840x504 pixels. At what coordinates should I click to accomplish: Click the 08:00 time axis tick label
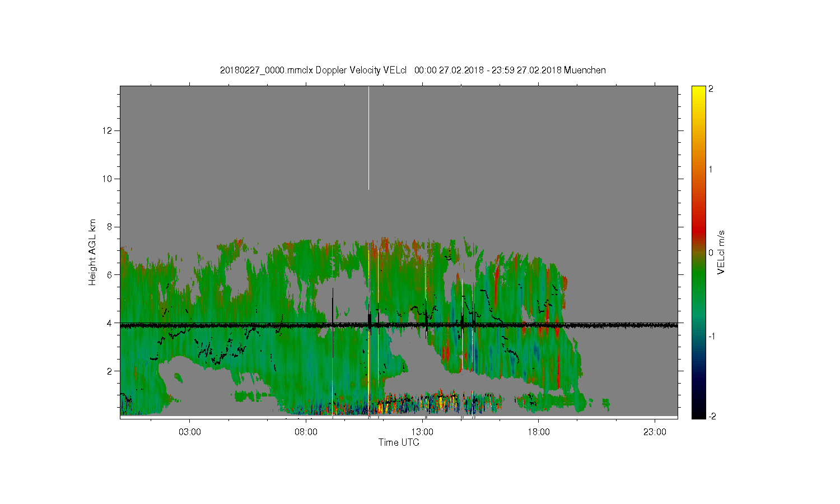pyautogui.click(x=306, y=432)
